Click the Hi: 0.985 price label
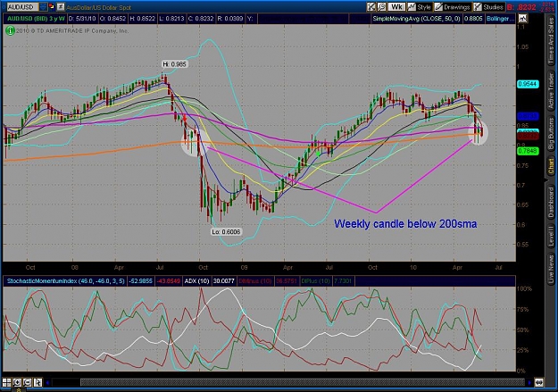558x392 pixels. (x=174, y=64)
